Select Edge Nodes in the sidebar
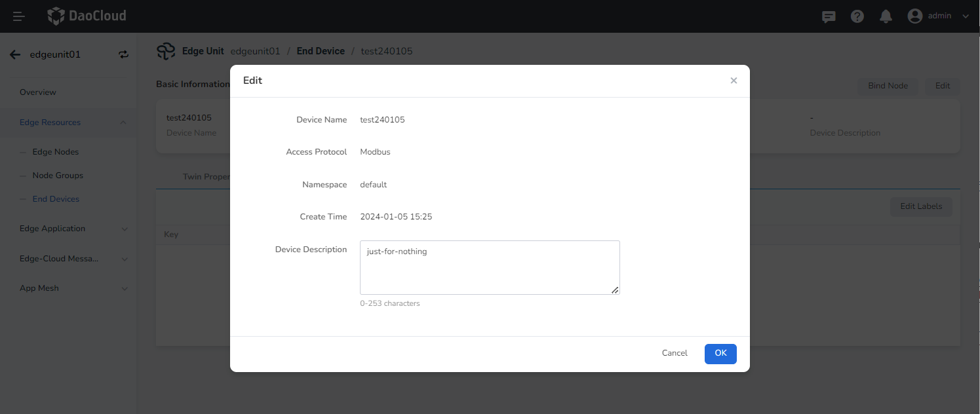This screenshot has height=414, width=980. coord(56,152)
